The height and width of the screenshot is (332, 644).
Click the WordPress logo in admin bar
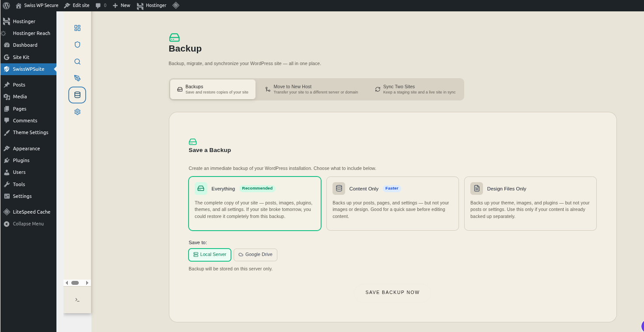tap(6, 6)
